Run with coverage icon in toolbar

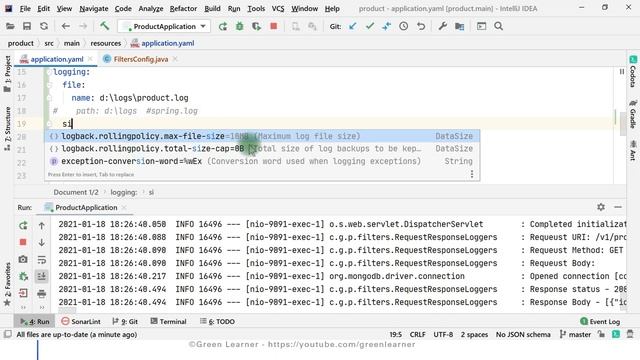click(256, 27)
